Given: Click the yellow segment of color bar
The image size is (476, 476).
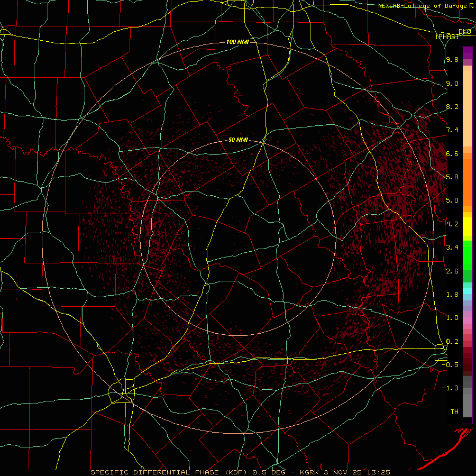Looking at the screenshot, I should [467, 226].
